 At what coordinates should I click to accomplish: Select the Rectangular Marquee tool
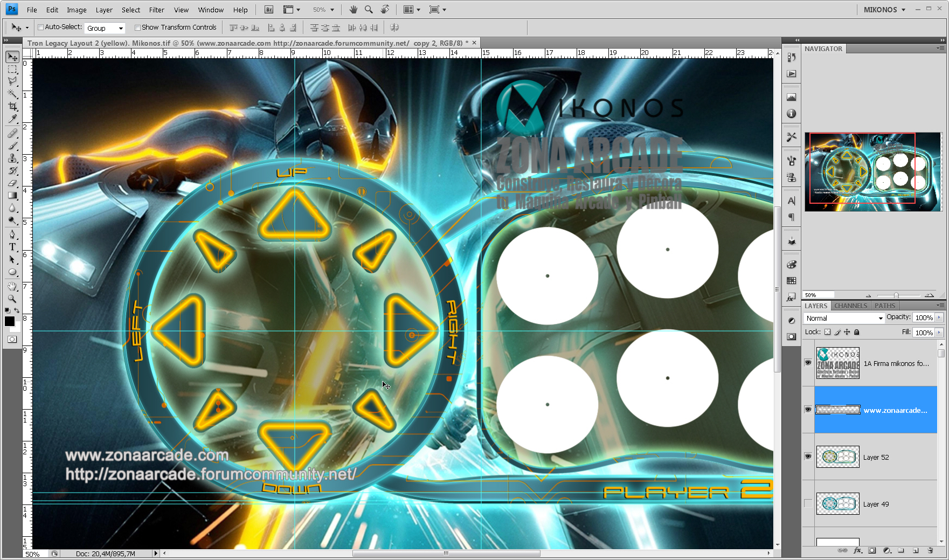[x=12, y=70]
